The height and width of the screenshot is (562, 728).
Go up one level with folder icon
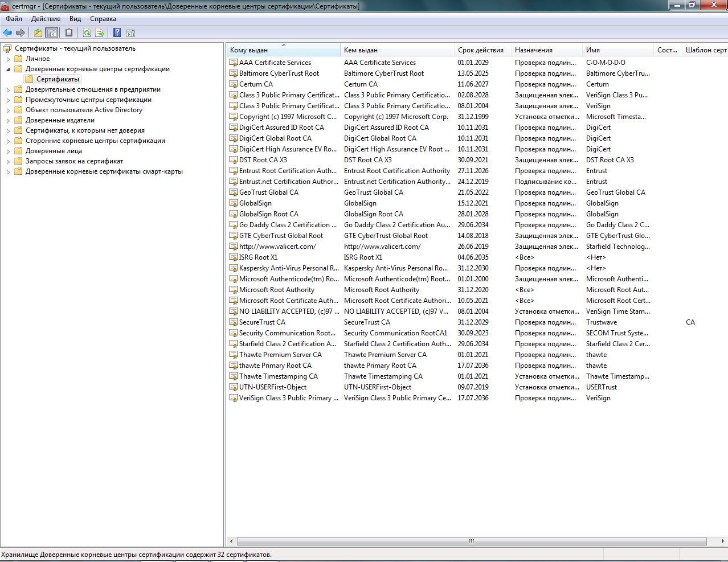click(38, 33)
